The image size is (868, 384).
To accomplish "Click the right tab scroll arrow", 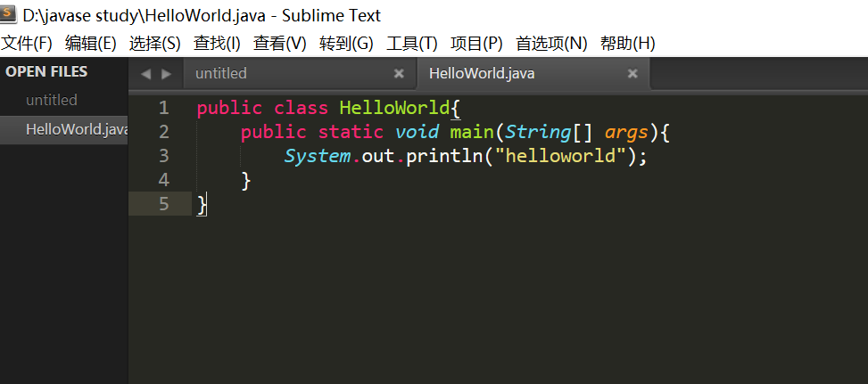I will pos(166,74).
